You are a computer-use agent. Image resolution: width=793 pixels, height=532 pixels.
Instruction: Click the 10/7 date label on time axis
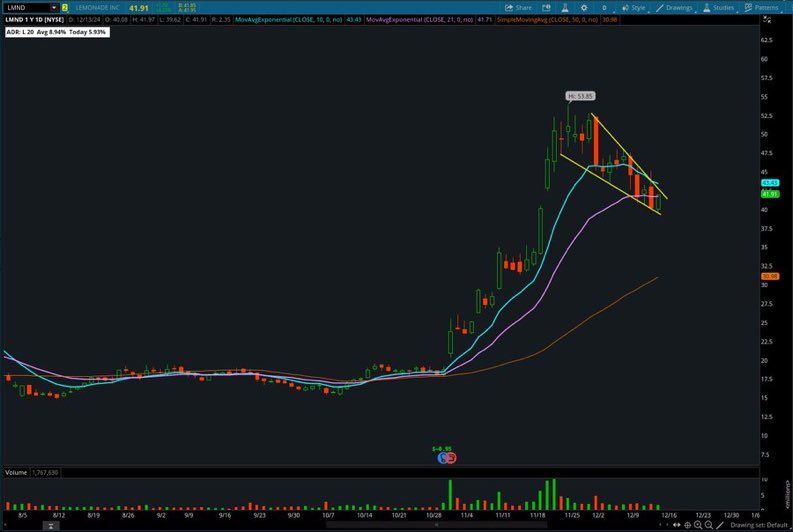[x=328, y=515]
